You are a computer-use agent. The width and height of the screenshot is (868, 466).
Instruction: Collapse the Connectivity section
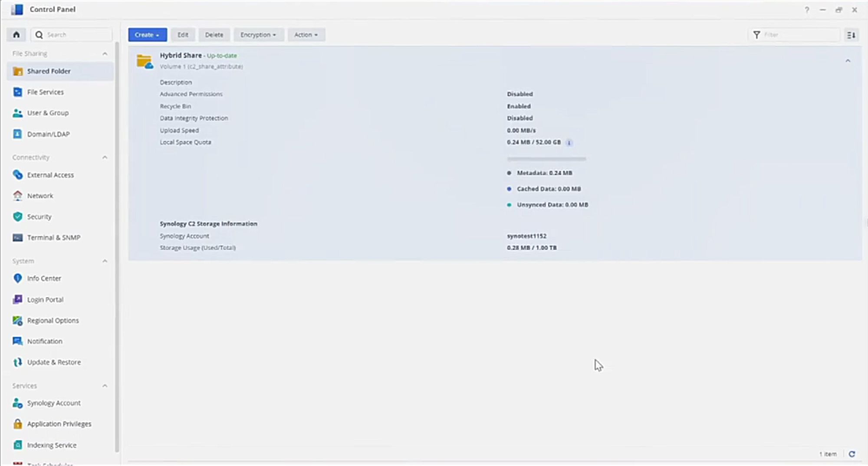point(105,158)
